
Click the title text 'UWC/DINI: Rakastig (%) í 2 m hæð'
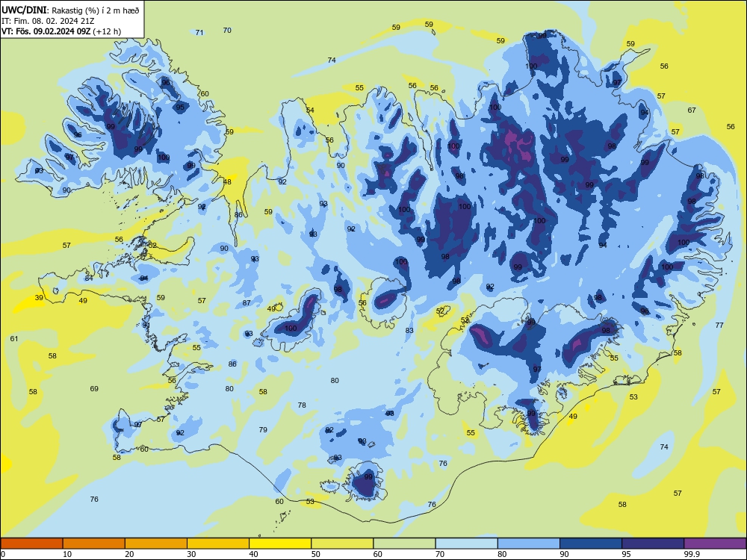[x=70, y=10]
